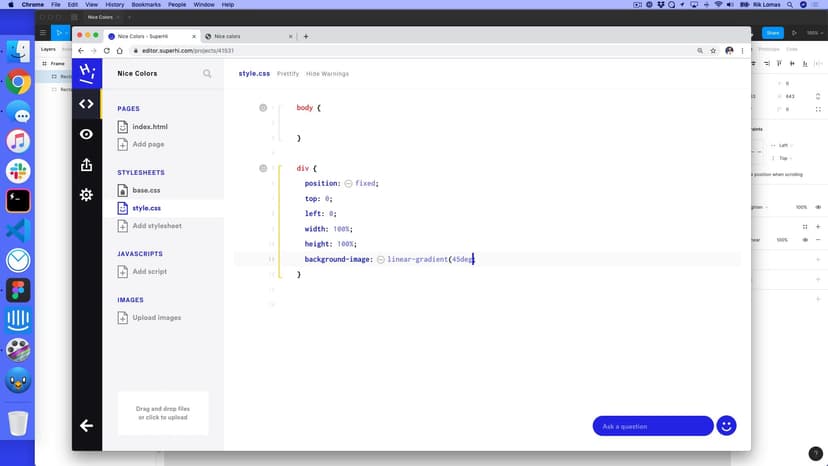Click the SuperHi logo icon
Screen dimensions: 828x466
(87, 72)
